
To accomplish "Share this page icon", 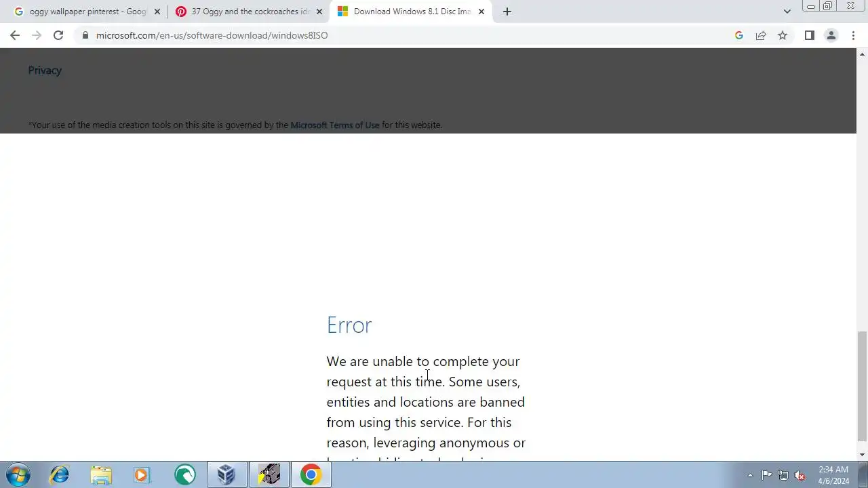I will tap(761, 35).
